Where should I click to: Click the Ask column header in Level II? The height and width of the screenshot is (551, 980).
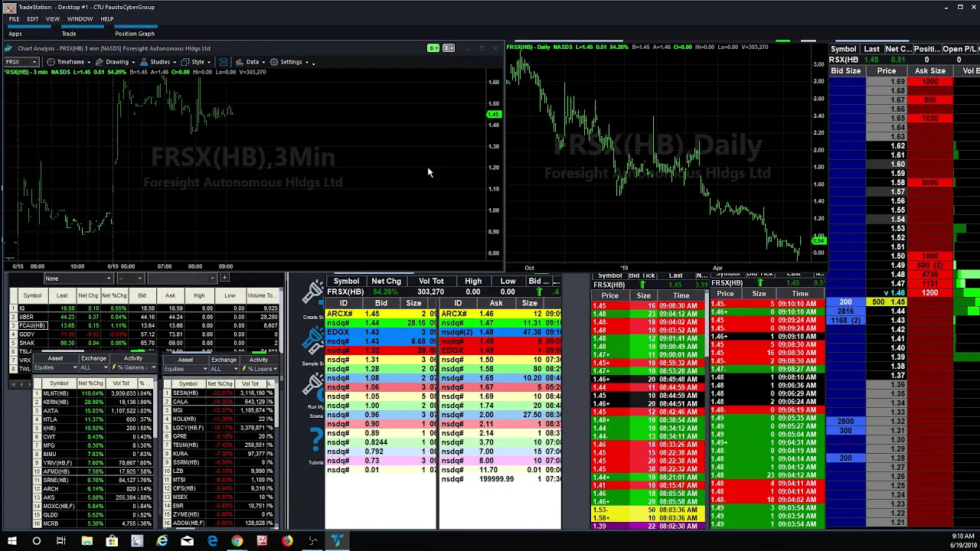coord(496,303)
